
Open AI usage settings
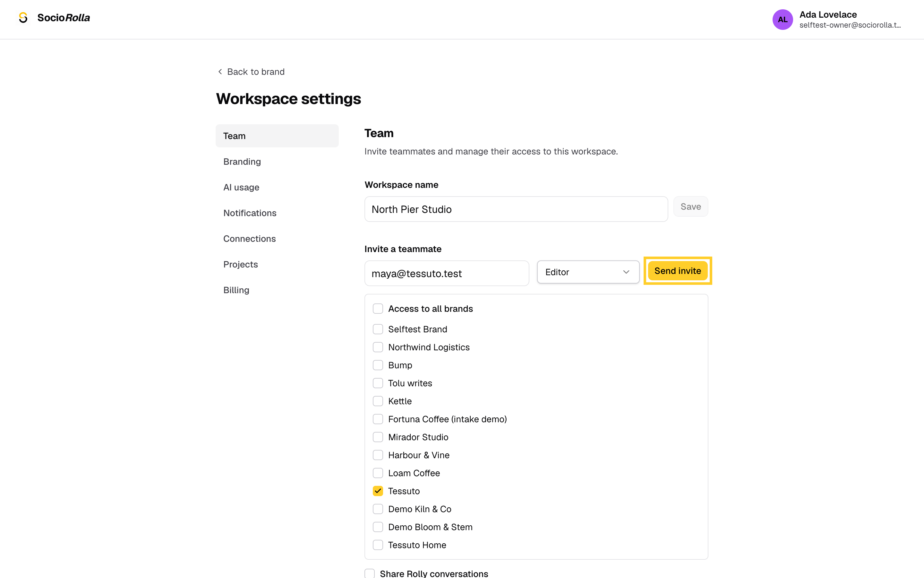[x=277, y=187]
